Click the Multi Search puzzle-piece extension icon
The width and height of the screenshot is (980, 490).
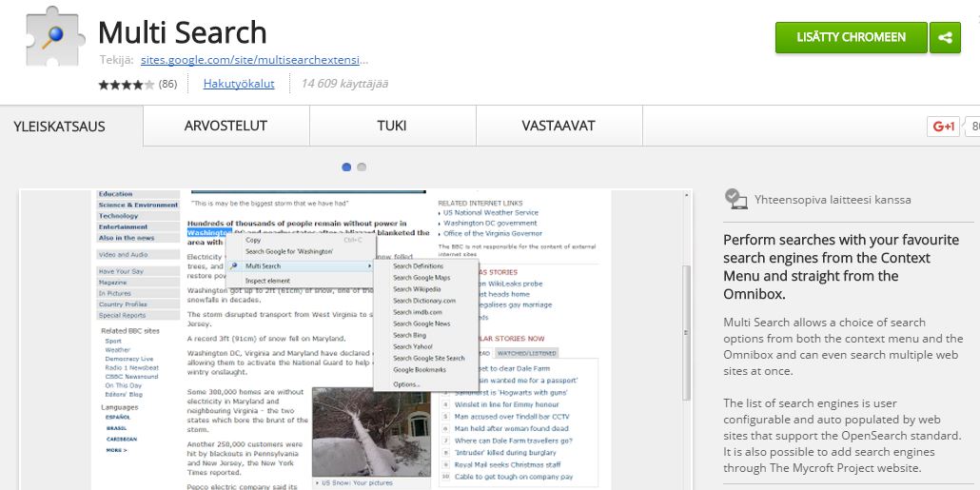pos(55,35)
